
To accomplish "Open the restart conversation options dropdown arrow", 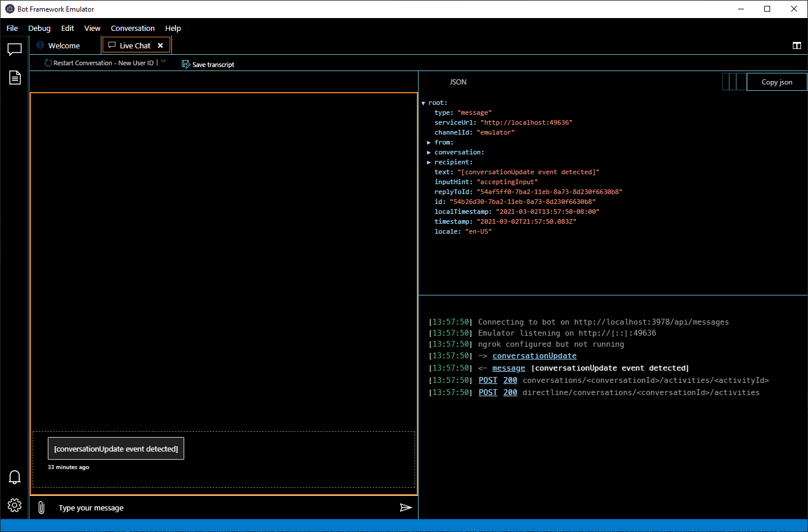I will tap(163, 61).
